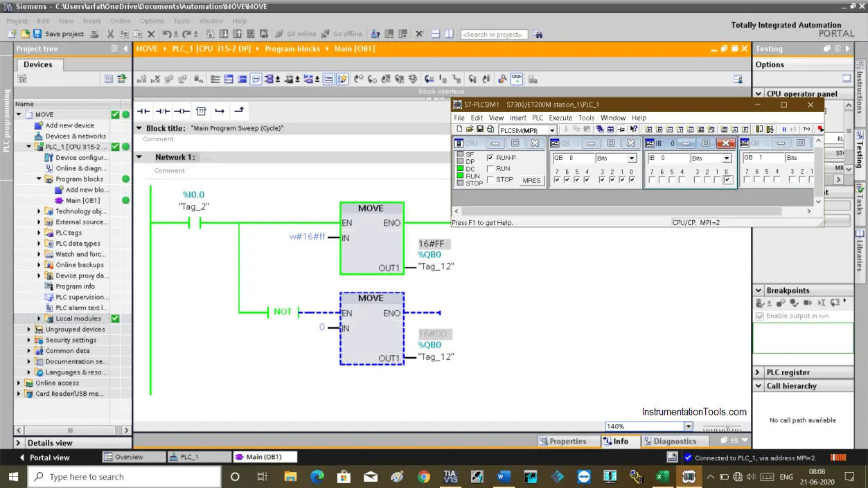Image resolution: width=868 pixels, height=488 pixels.
Task: Open the PLCSIM(MPI) connection dropdown
Action: (x=552, y=130)
